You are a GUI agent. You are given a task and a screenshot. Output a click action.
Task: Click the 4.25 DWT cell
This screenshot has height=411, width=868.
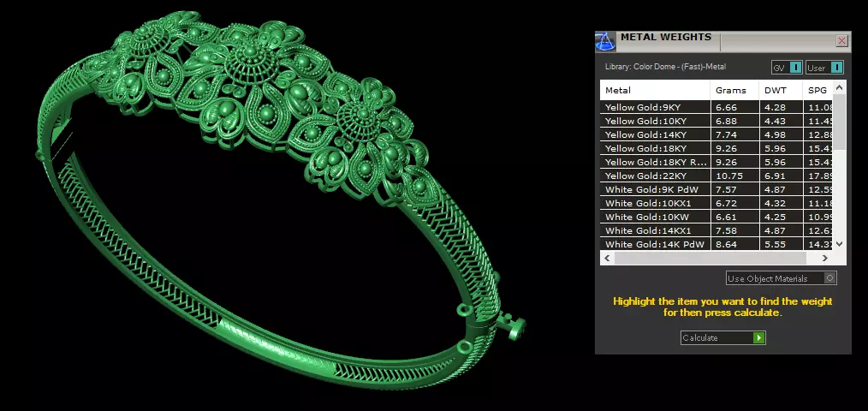781,217
